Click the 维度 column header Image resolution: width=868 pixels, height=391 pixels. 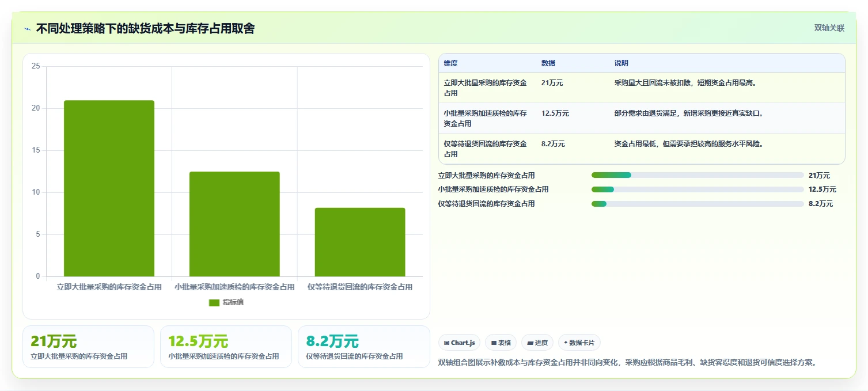click(x=450, y=63)
